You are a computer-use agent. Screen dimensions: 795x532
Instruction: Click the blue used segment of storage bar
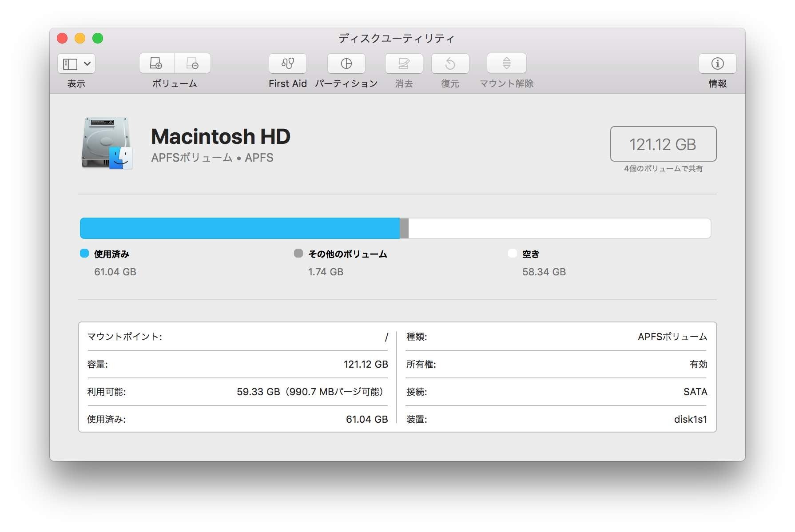[240, 228]
